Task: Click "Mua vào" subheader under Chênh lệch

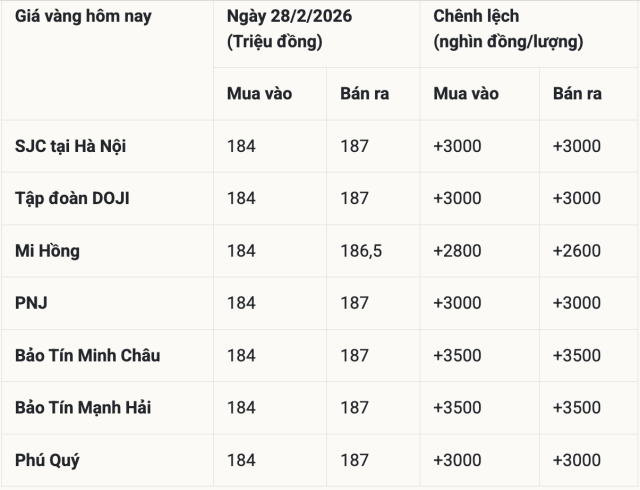Action: [x=466, y=94]
